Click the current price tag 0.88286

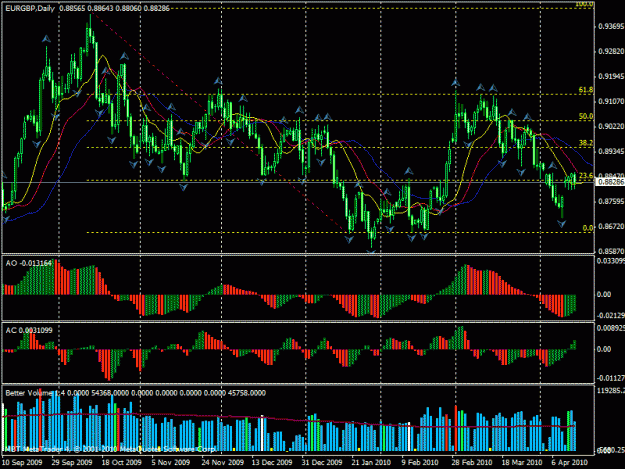(x=610, y=182)
